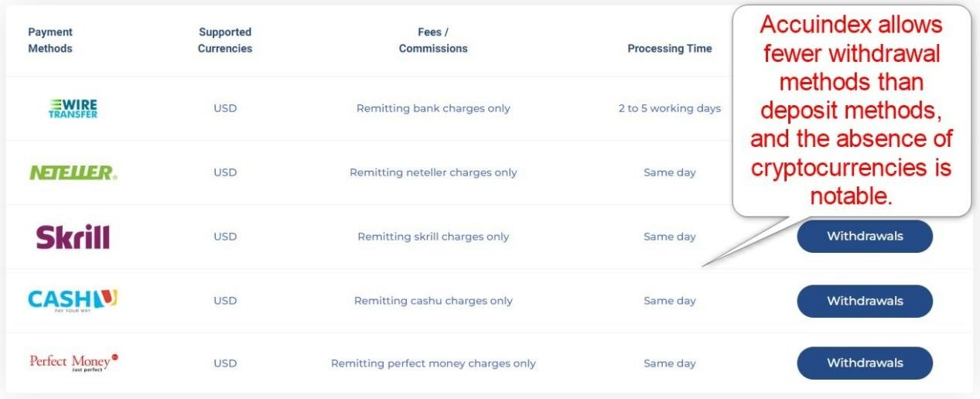
Task: Click the Payment Methods column header
Action: pyautogui.click(x=50, y=40)
